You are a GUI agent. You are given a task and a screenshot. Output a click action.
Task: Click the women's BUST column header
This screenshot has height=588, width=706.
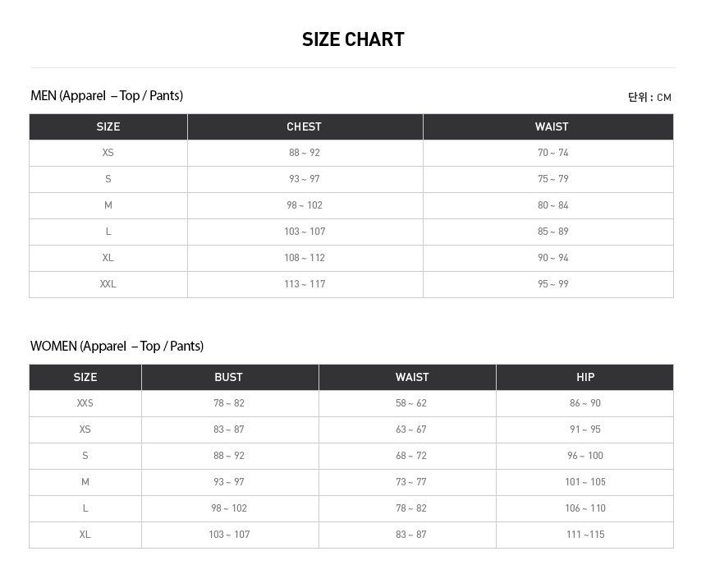pos(228,377)
